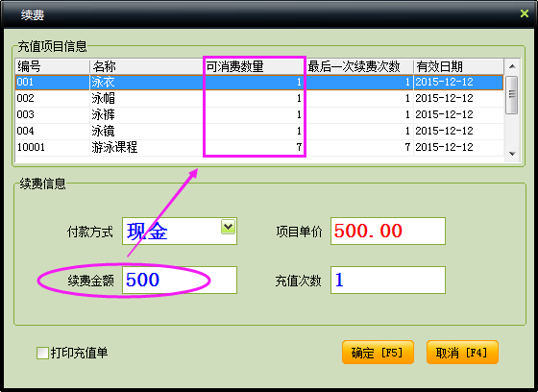Sort by the 编号 column header
The image size is (538, 392).
[x=52, y=66]
